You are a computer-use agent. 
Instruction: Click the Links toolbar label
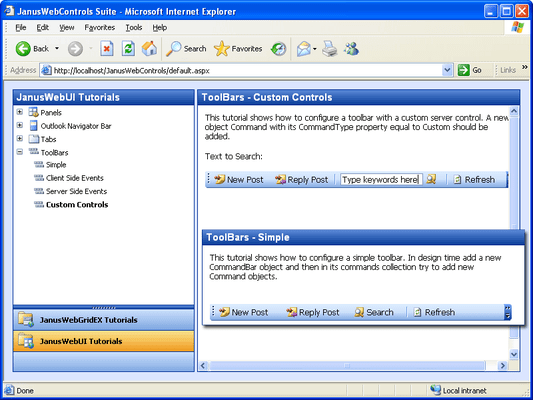508,70
